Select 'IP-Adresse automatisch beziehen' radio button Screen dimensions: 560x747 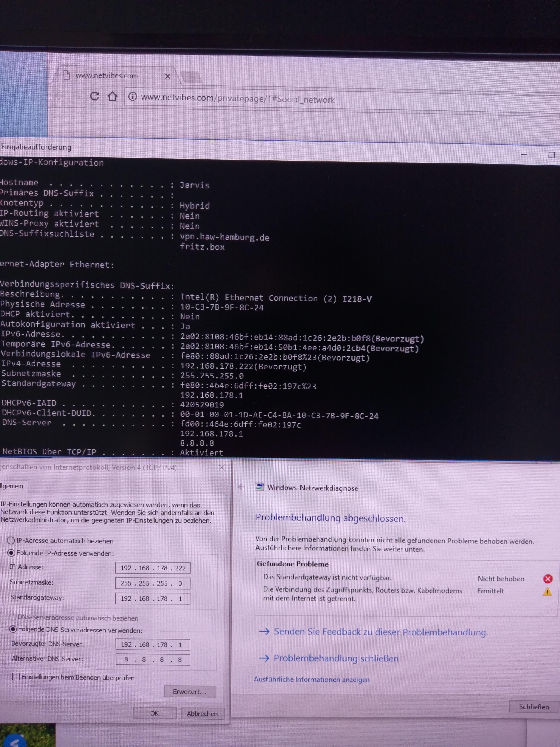[x=11, y=540]
